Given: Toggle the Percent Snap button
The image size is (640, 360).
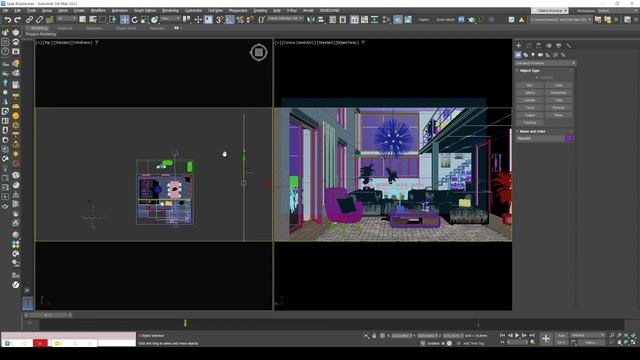Looking at the screenshot, I should 240,19.
